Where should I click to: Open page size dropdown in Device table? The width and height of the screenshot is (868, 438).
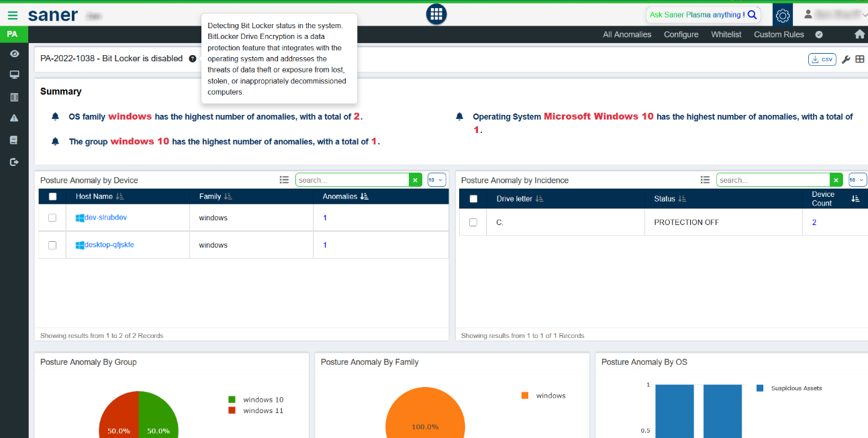tap(436, 180)
